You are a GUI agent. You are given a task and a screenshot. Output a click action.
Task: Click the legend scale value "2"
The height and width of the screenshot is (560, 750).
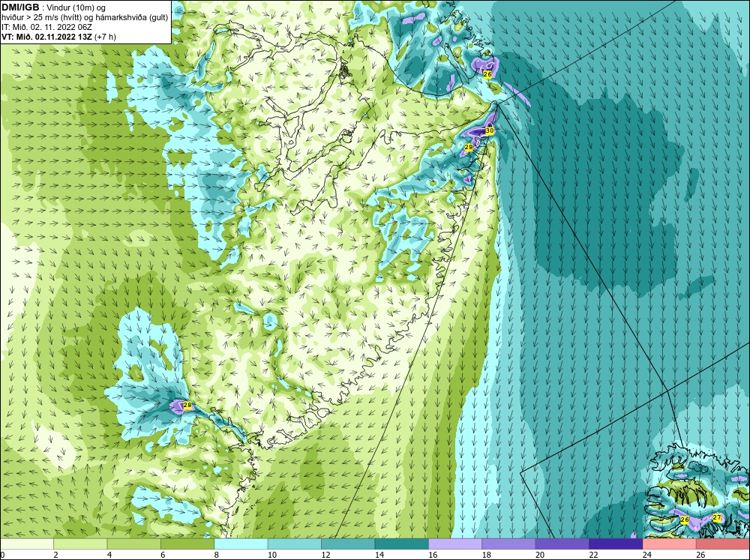56,555
